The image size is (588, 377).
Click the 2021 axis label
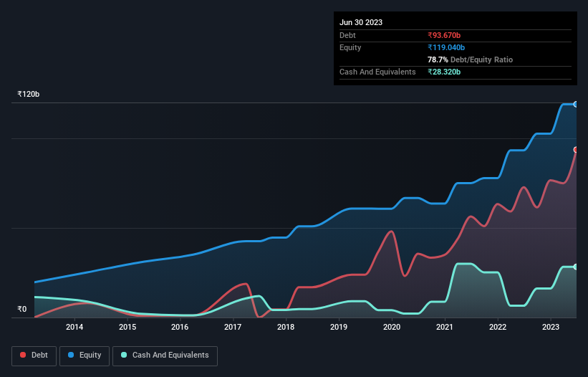(x=445, y=327)
